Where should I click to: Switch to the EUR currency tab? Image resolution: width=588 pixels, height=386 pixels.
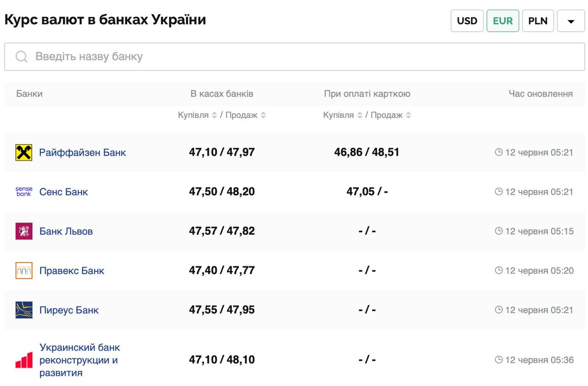(503, 21)
